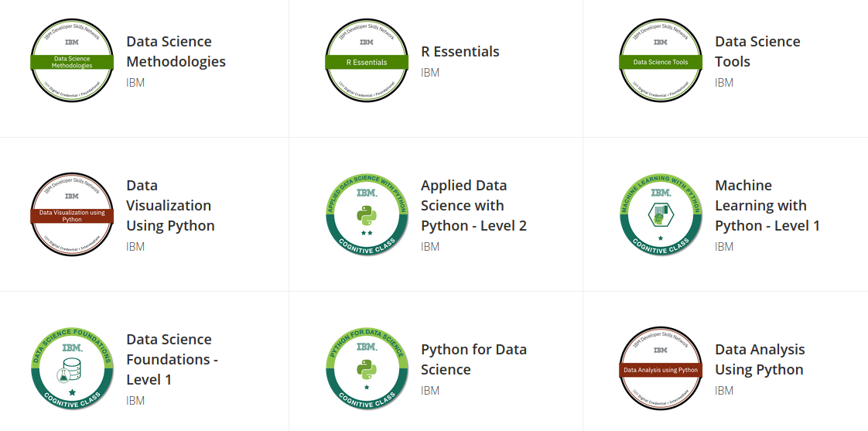Open the Data Science Methodologies title link
The height and width of the screenshot is (431, 868).
point(176,52)
